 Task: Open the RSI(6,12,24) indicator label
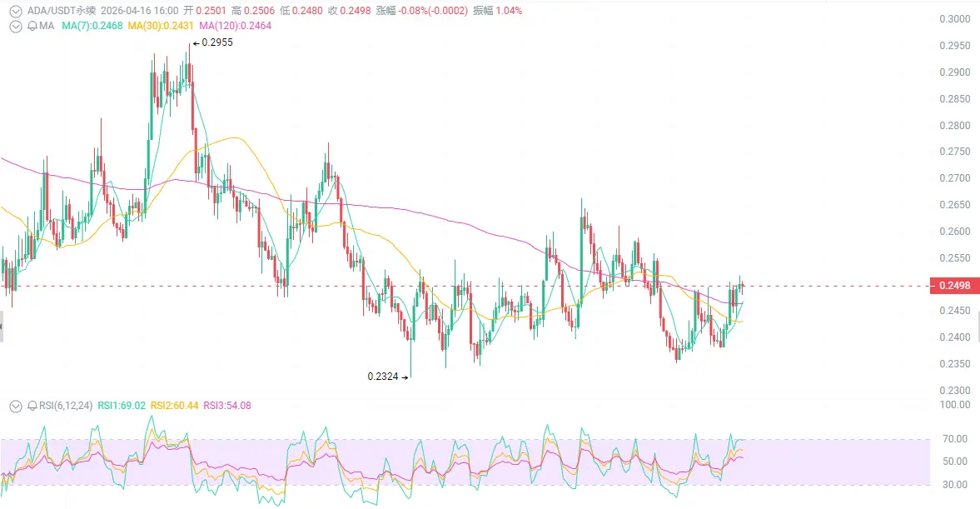pos(66,406)
